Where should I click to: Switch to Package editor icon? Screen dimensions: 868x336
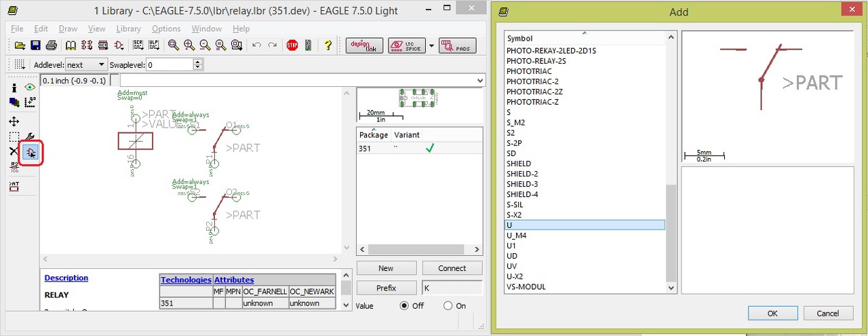[x=103, y=45]
